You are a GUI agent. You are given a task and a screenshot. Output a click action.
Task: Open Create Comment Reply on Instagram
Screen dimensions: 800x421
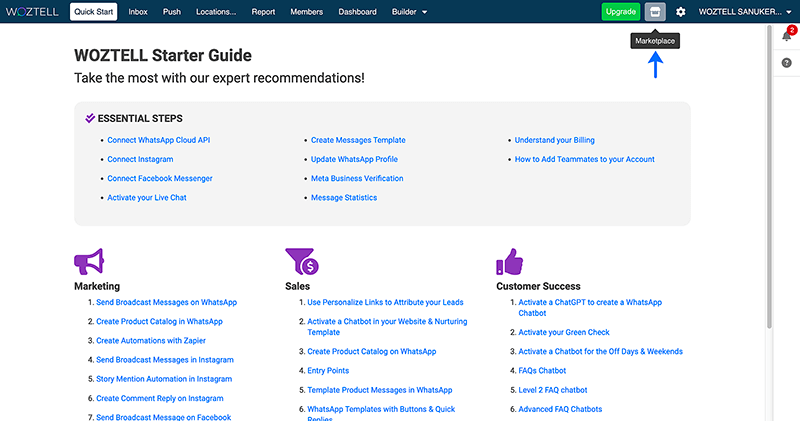(x=160, y=398)
